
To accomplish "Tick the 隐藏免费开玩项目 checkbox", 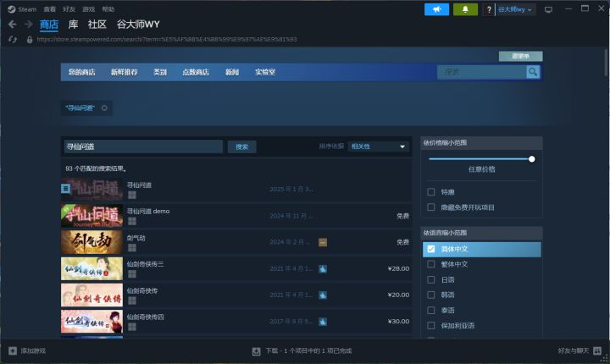I will [x=431, y=207].
